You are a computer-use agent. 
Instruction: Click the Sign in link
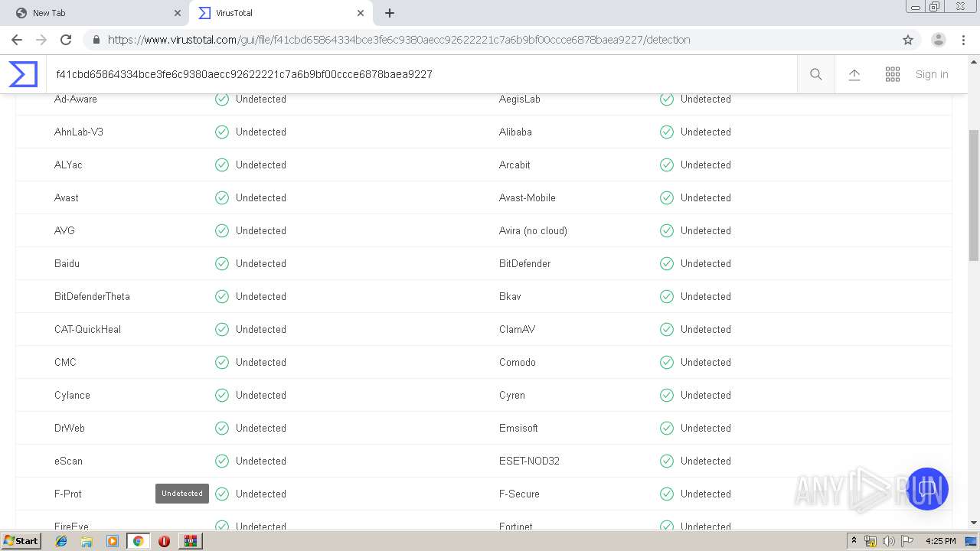932,74
